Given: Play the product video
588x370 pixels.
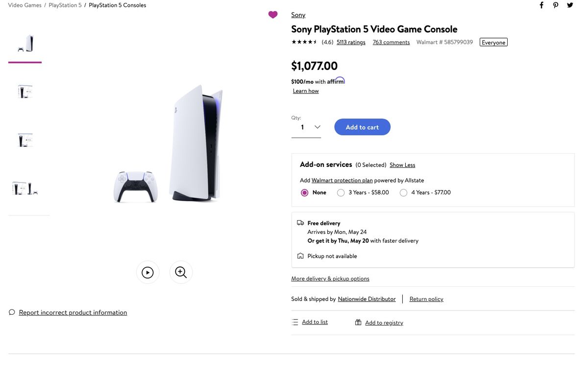Looking at the screenshot, I should pyautogui.click(x=147, y=272).
